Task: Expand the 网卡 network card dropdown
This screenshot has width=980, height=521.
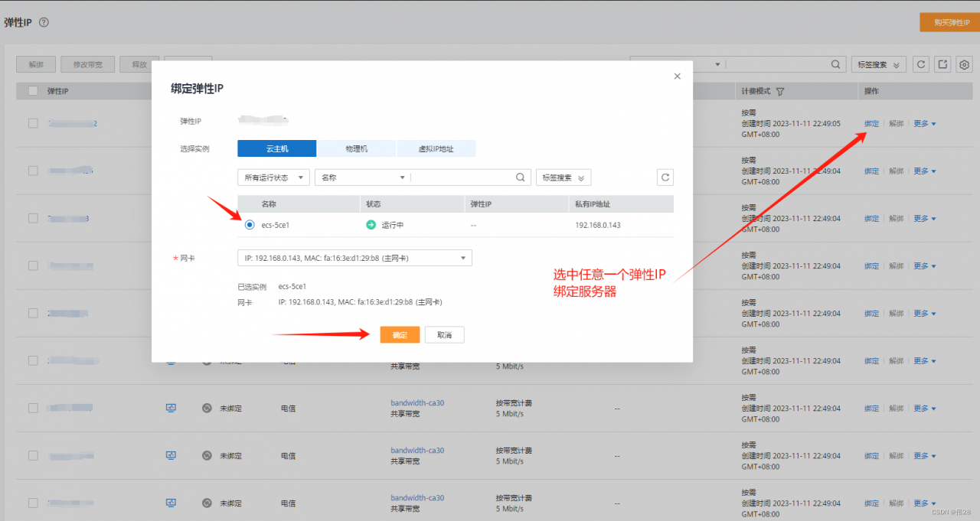Action: point(354,259)
